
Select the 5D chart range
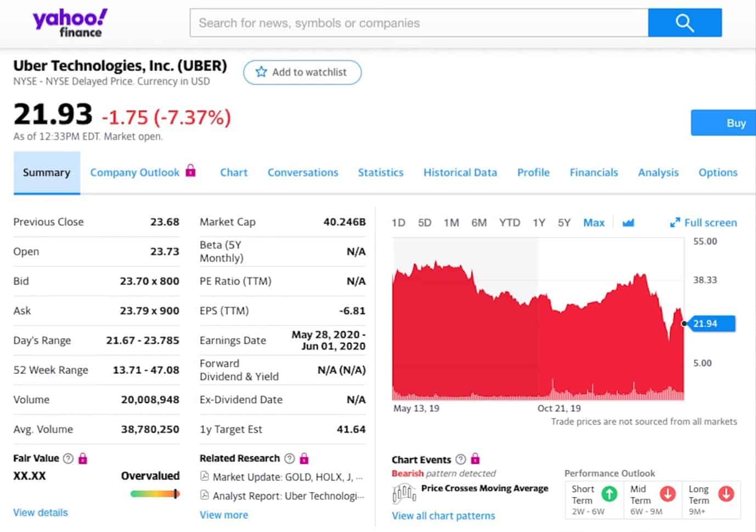(x=425, y=223)
